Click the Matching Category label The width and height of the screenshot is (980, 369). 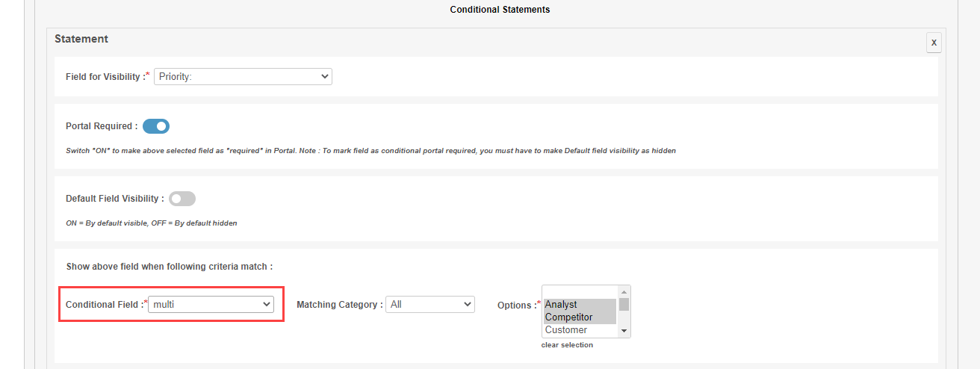tap(340, 305)
